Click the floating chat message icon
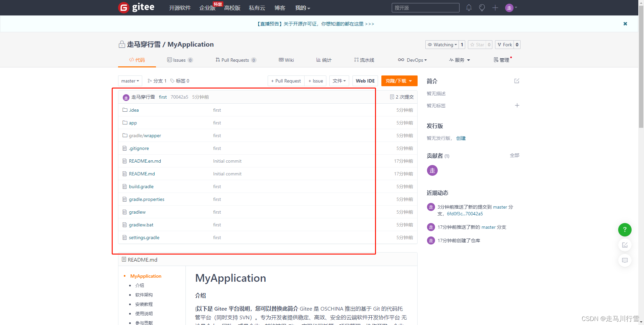644x325 pixels. click(x=625, y=260)
